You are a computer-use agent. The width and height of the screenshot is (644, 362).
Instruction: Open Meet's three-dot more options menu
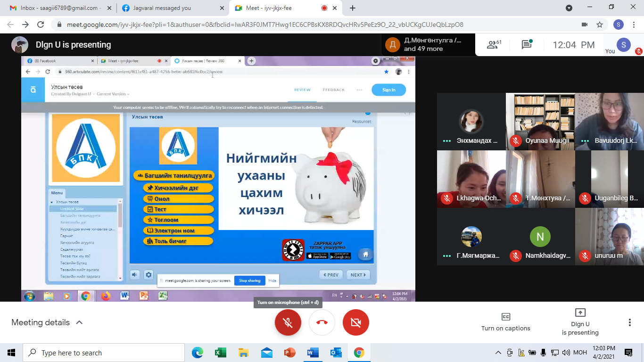point(630,322)
